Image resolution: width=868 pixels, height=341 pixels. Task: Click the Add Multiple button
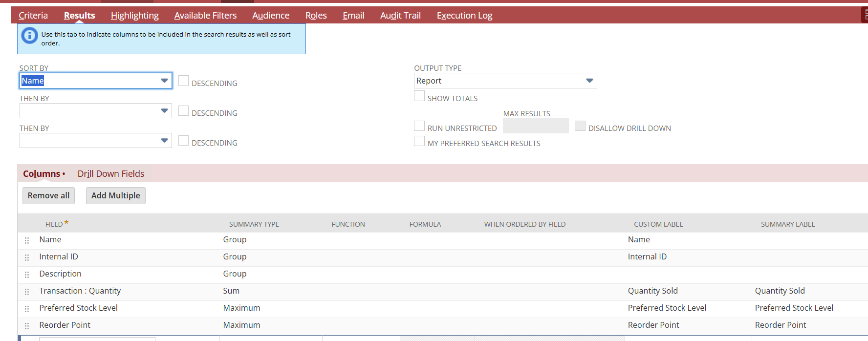tap(116, 195)
